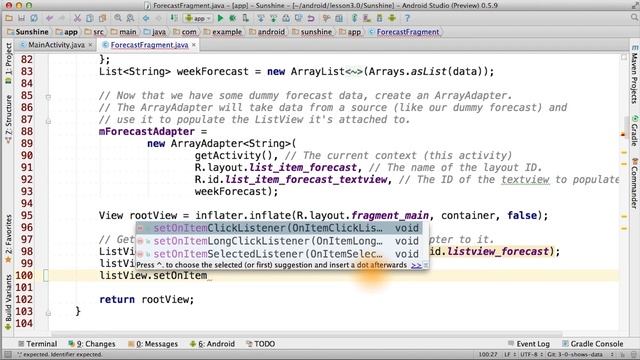This screenshot has height=360, width=640.
Task: Click Search Everywhere magnifier at top right
Action: 635,18
